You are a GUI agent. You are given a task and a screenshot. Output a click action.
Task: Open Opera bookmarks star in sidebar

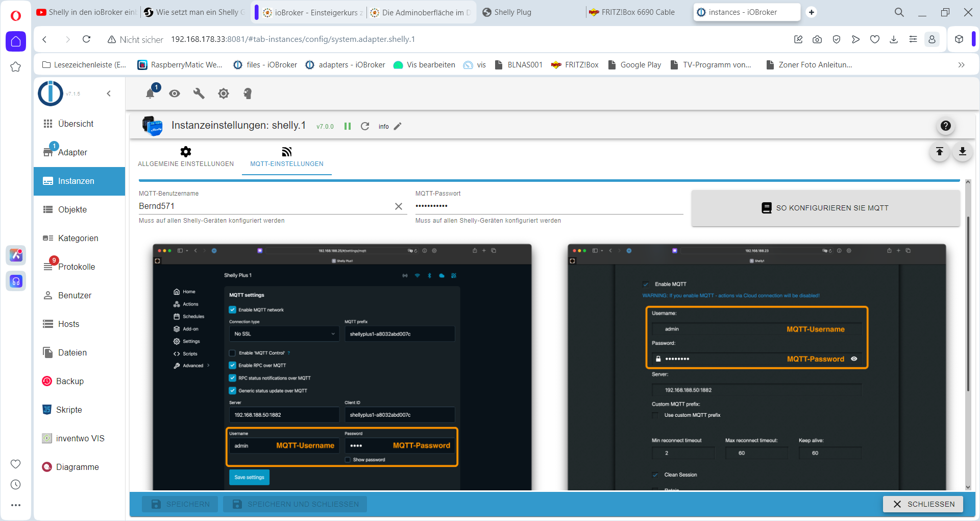[x=16, y=67]
